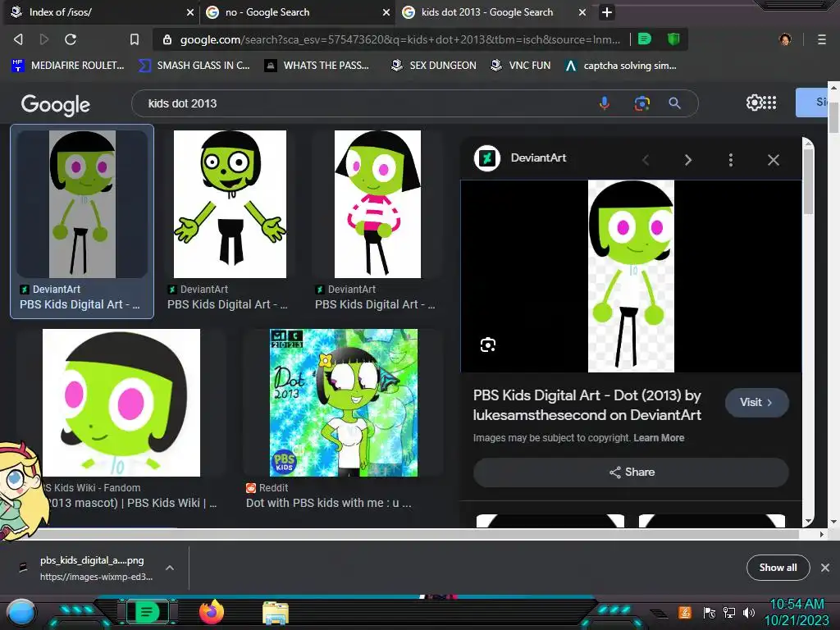Open the WHATS THE PASS... bookmark

point(317,66)
